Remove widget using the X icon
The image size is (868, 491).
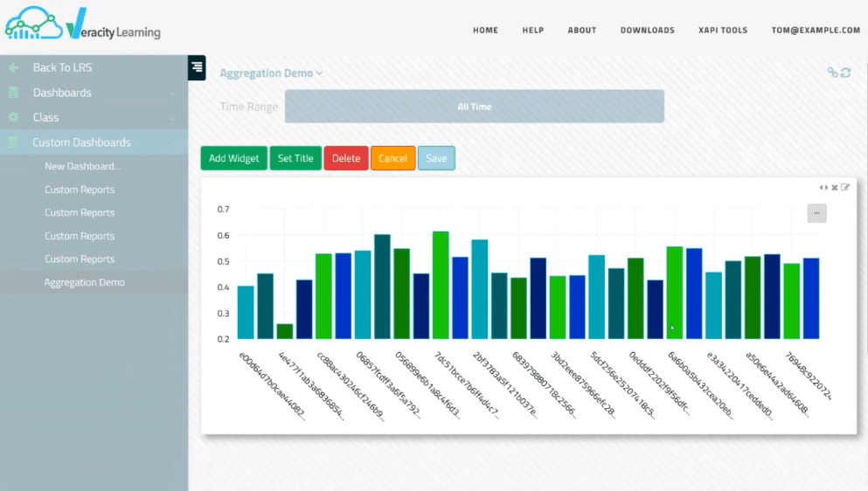pyautogui.click(x=835, y=187)
